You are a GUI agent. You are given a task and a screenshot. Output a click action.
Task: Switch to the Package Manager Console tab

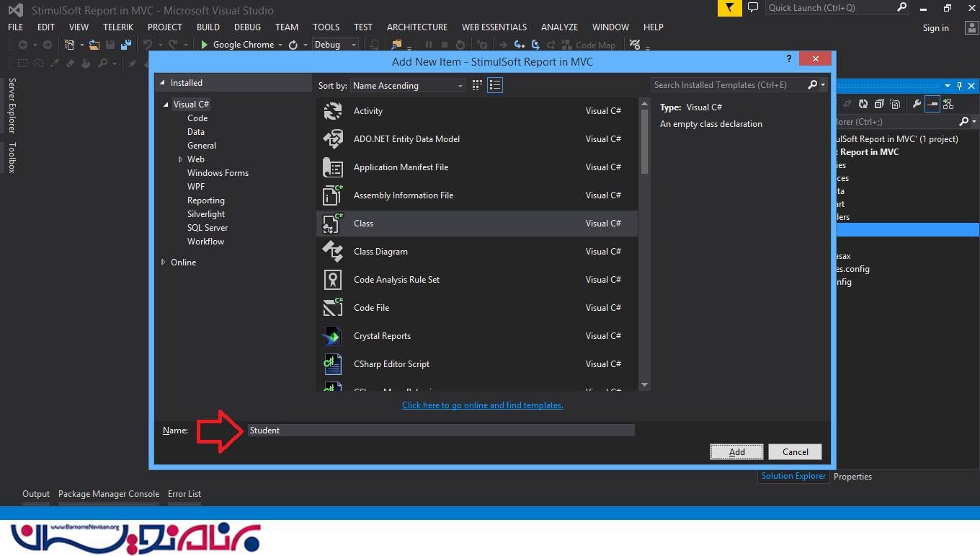click(108, 494)
